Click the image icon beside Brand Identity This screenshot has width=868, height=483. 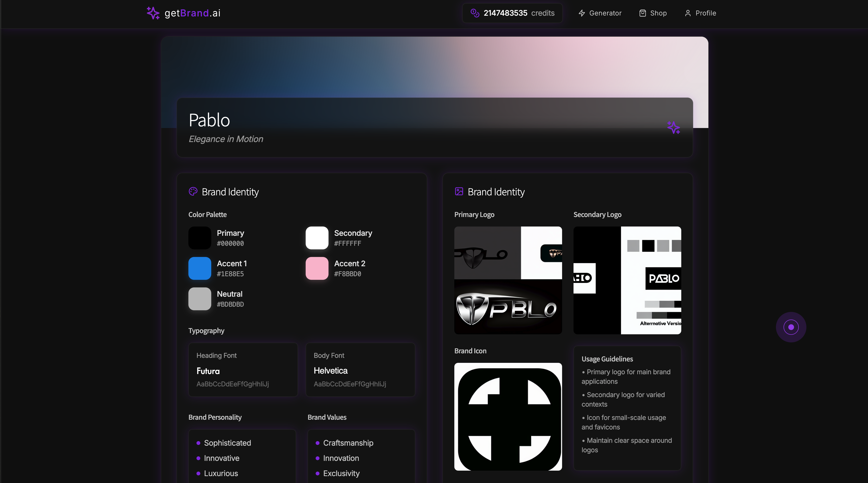459,192
